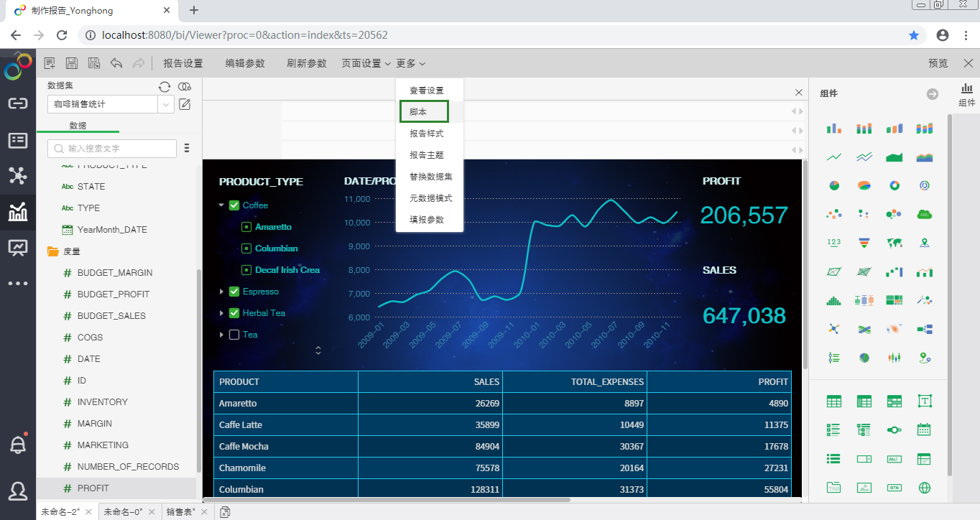Select the pie chart component icon
Viewport: 980px width, 520px height.
click(834, 185)
